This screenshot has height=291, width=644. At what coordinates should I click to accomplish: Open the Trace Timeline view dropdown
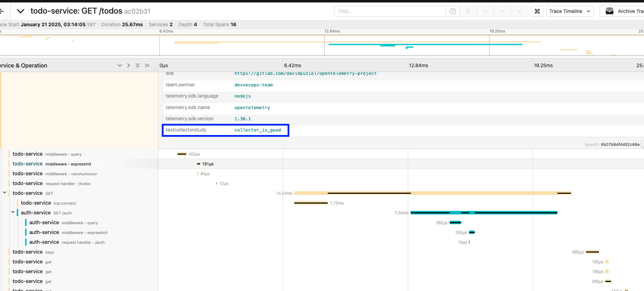point(570,11)
